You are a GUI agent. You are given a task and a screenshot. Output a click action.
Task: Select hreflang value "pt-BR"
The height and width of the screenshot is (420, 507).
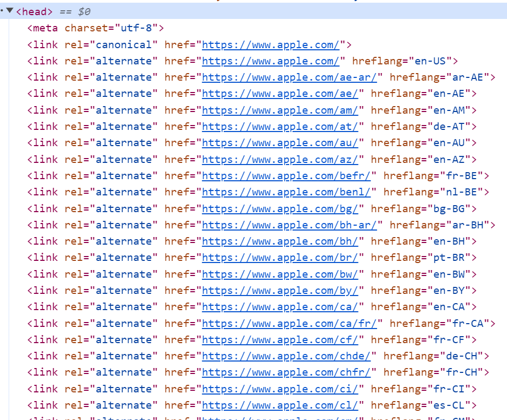tap(449, 258)
